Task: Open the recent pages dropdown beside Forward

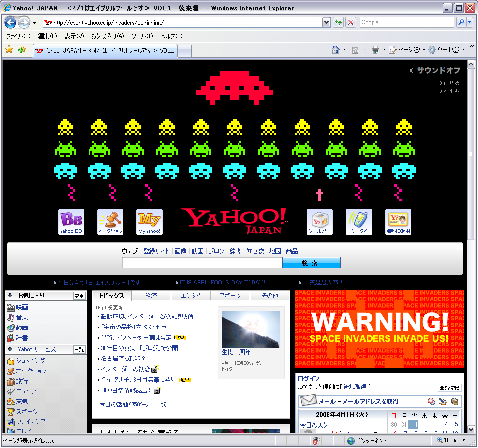Action: 34,23
